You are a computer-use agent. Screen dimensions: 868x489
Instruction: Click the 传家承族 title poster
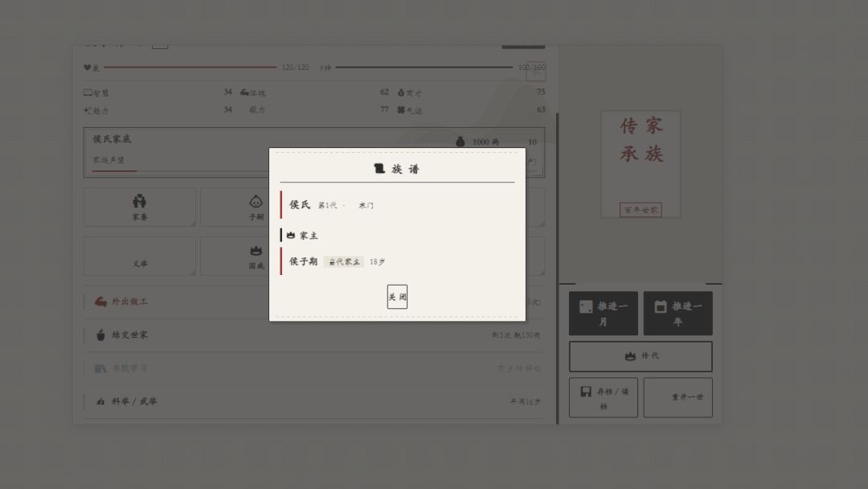[641, 164]
